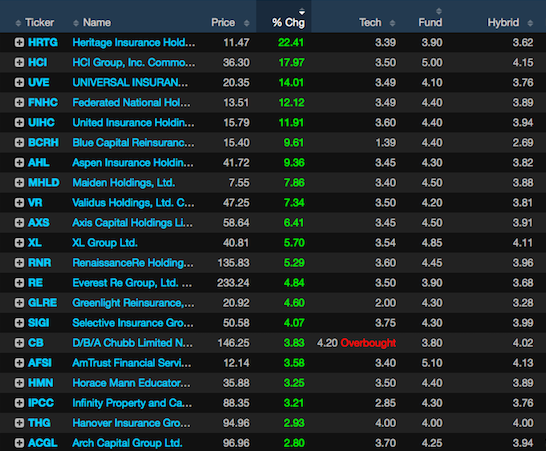
Task: Open the RNR ticker link
Action: 39,263
